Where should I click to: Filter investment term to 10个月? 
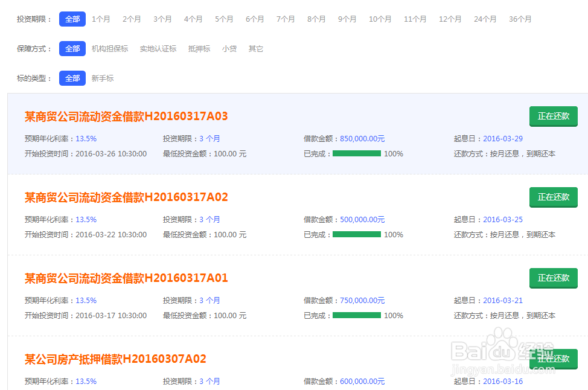tap(380, 19)
